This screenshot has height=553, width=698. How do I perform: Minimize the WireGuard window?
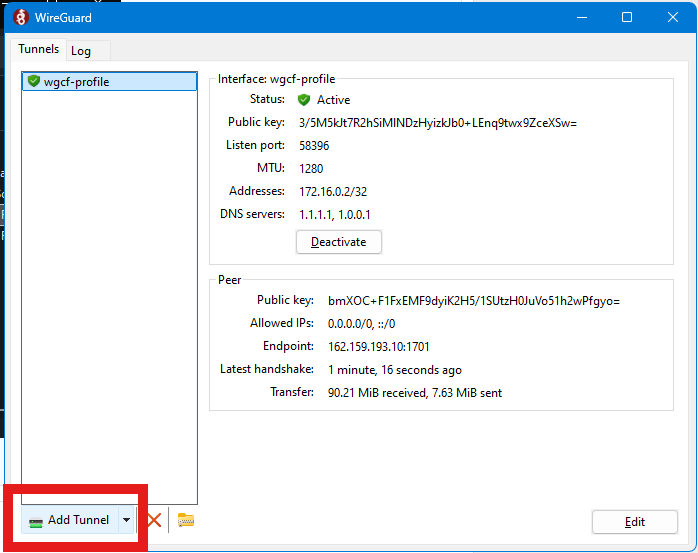(x=582, y=17)
